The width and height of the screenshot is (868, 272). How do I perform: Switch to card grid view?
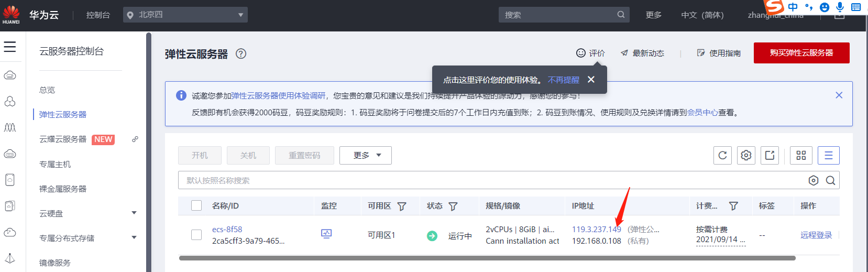[801, 155]
